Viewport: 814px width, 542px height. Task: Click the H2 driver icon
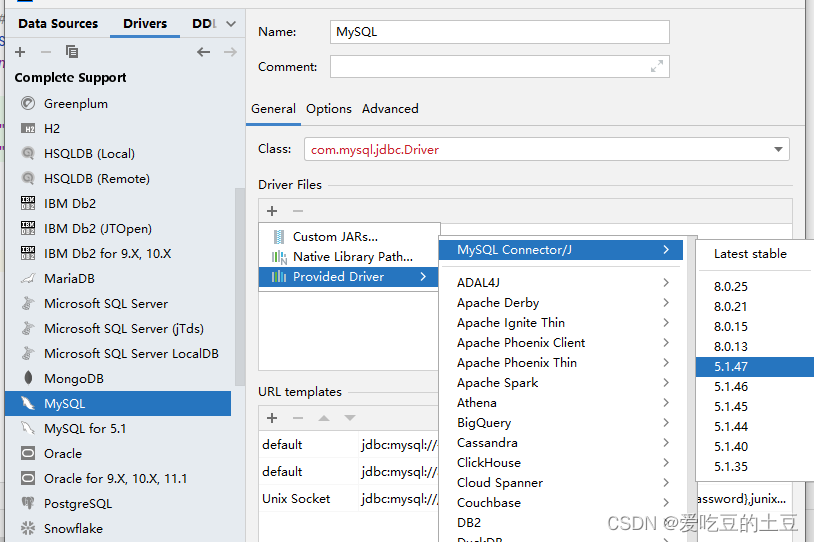click(x=28, y=128)
